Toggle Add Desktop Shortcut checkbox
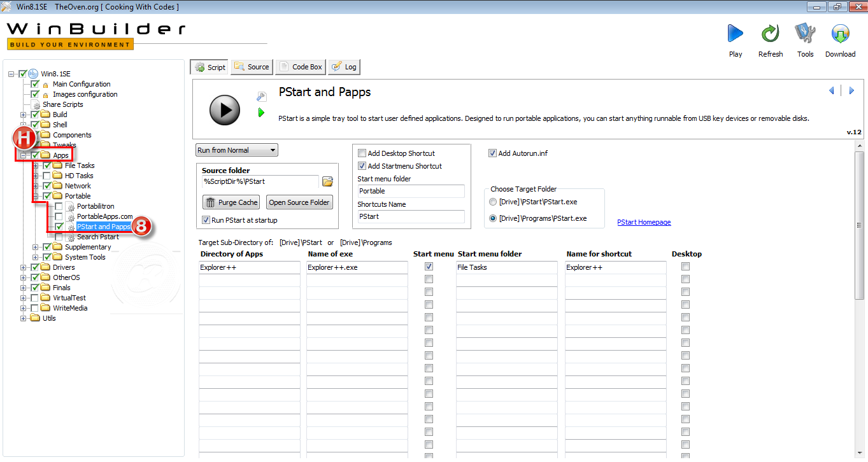The image size is (868, 462). tap(362, 153)
